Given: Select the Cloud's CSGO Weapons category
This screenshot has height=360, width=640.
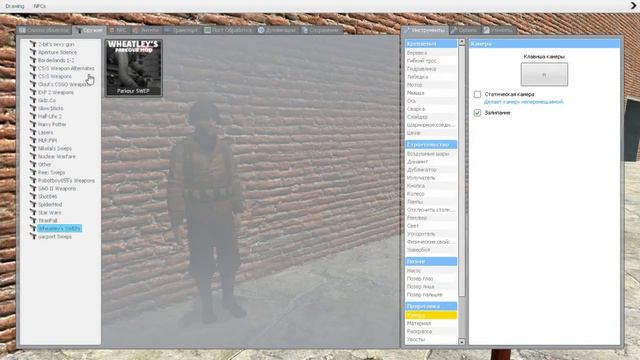Looking at the screenshot, I should (63, 84).
